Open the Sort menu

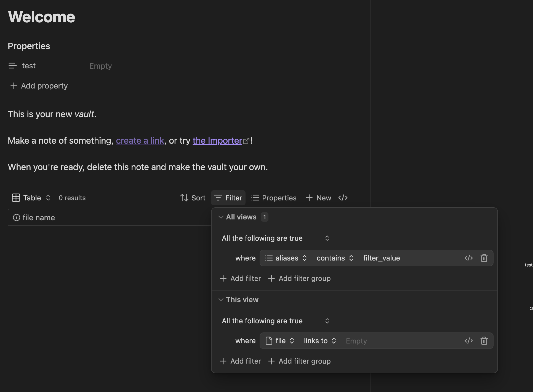coord(193,198)
